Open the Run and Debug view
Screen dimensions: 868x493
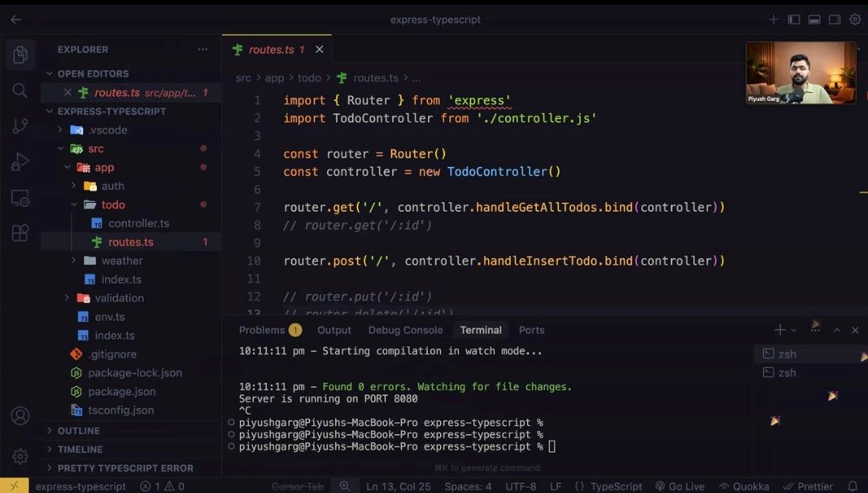click(19, 161)
